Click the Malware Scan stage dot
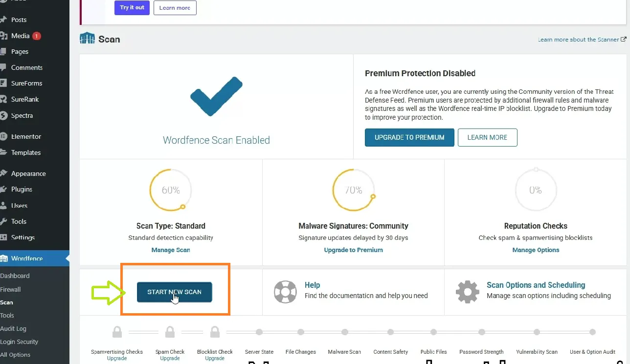The width and height of the screenshot is (630, 364). pos(345,332)
